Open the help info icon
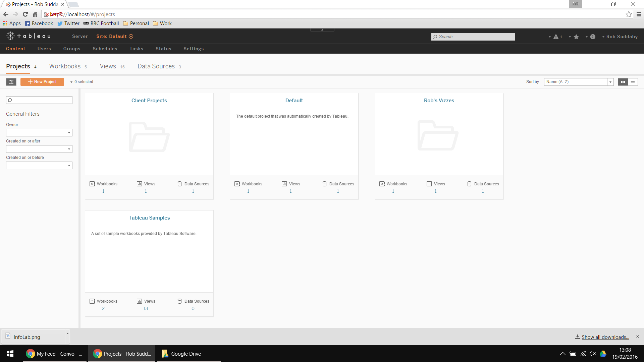644x362 pixels. pos(593,37)
